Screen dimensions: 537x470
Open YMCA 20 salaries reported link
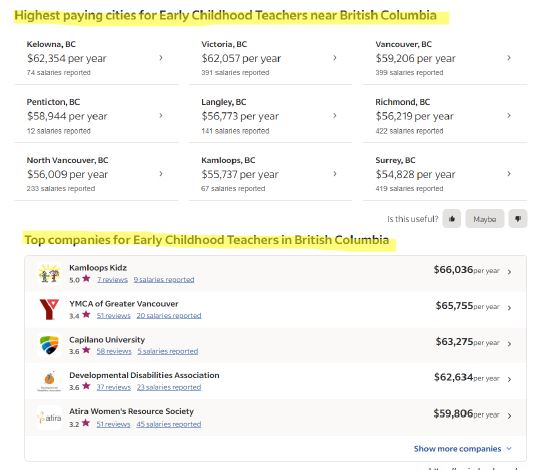point(169,316)
